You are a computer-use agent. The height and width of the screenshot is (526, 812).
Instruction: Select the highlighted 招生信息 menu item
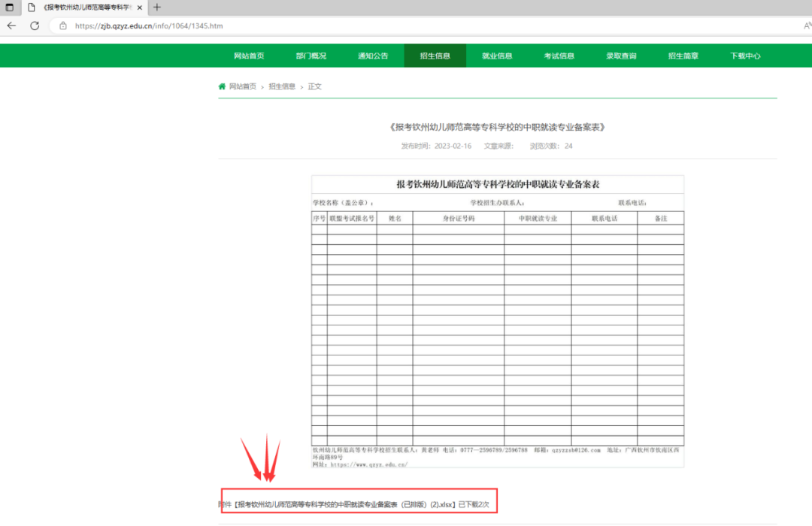(435, 56)
